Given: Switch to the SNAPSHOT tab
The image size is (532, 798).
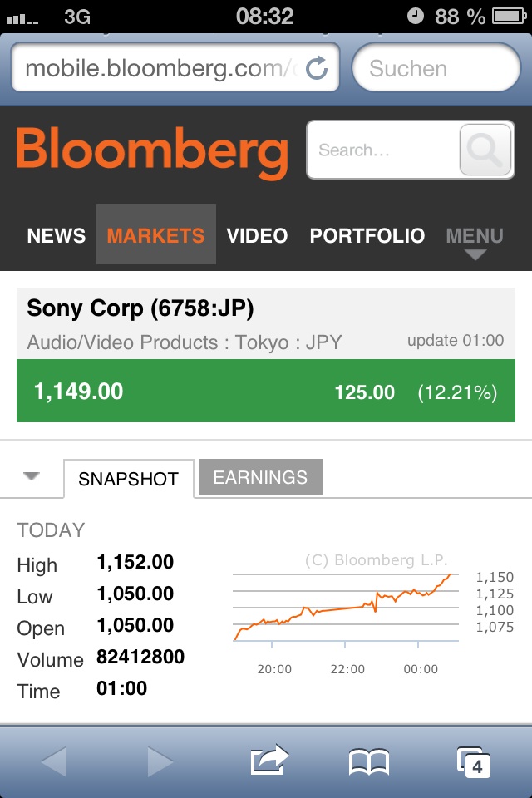Looking at the screenshot, I should pyautogui.click(x=129, y=479).
